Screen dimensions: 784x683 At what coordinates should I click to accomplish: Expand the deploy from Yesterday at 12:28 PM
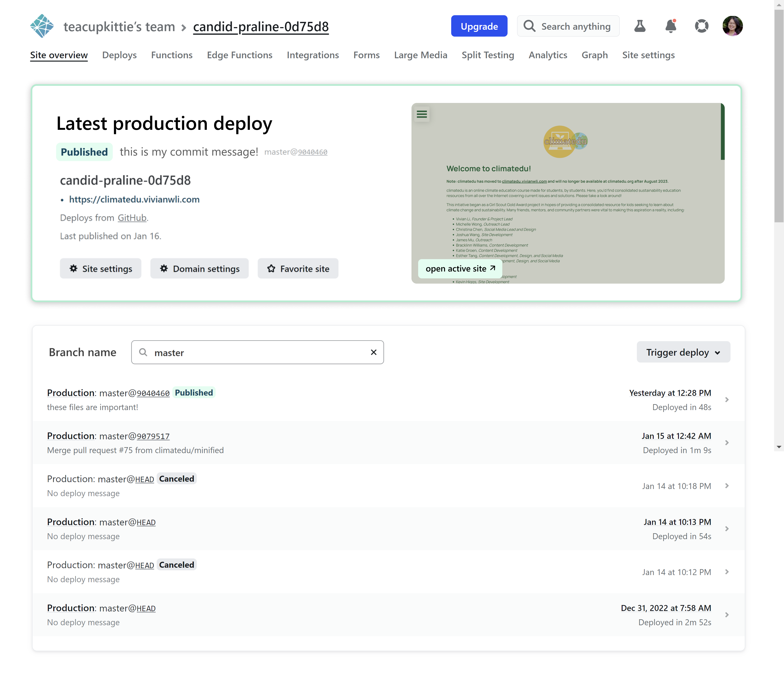click(727, 399)
